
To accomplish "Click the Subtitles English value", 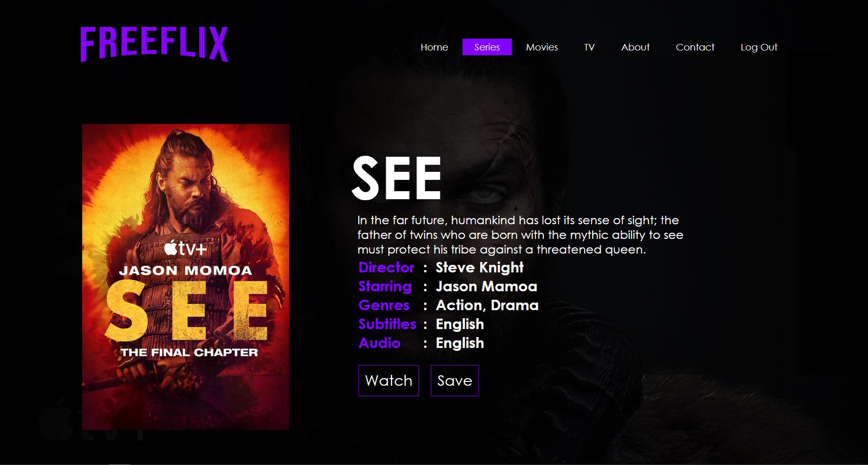I will pyautogui.click(x=460, y=324).
